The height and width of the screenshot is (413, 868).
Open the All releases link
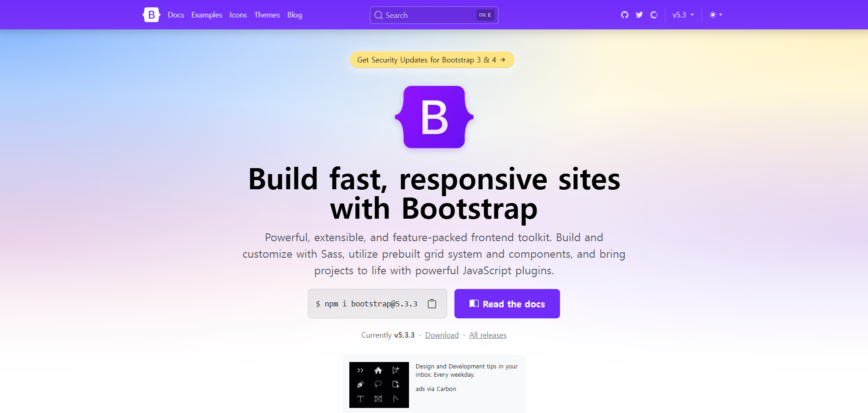[488, 335]
